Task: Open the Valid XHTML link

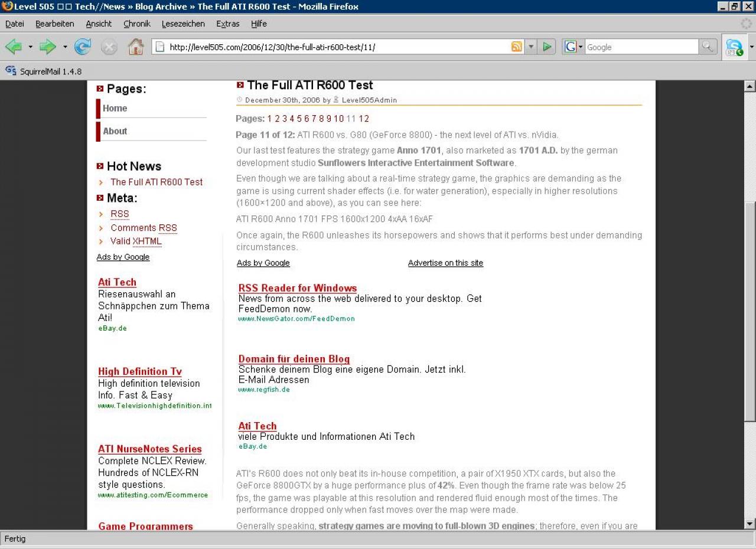Action: (x=136, y=241)
